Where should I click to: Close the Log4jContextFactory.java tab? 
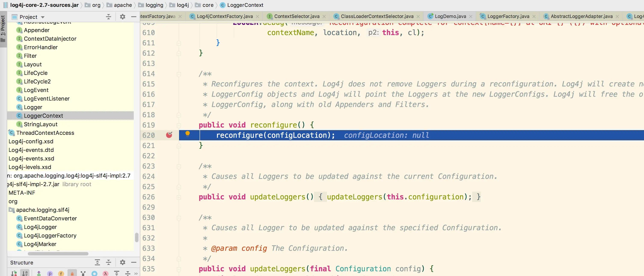pos(257,16)
